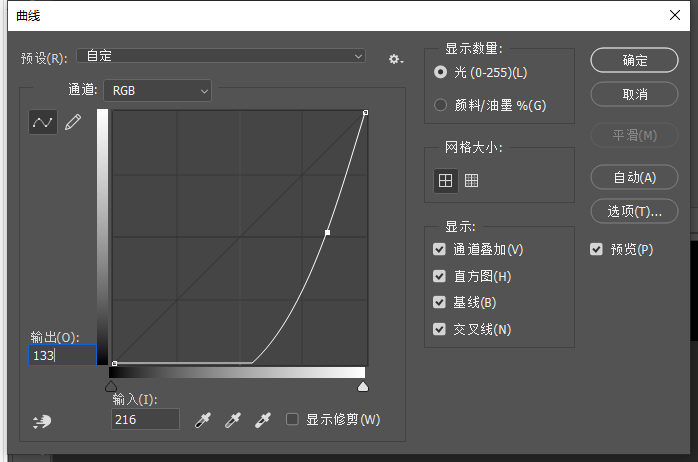Select the 颜料/油墨 % radio option
The height and width of the screenshot is (462, 698).
coord(440,105)
